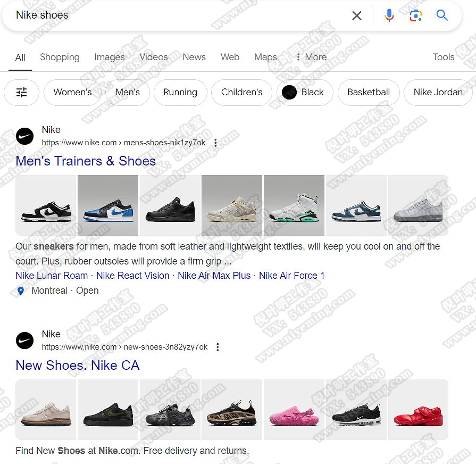Open the red shoe thumbnail
Image resolution: width=476 pixels, height=464 pixels.
[x=419, y=410]
